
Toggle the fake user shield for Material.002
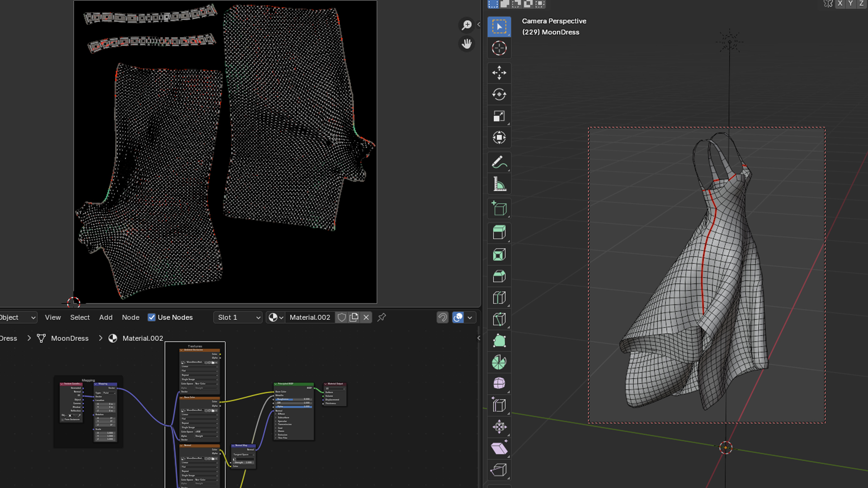tap(342, 318)
